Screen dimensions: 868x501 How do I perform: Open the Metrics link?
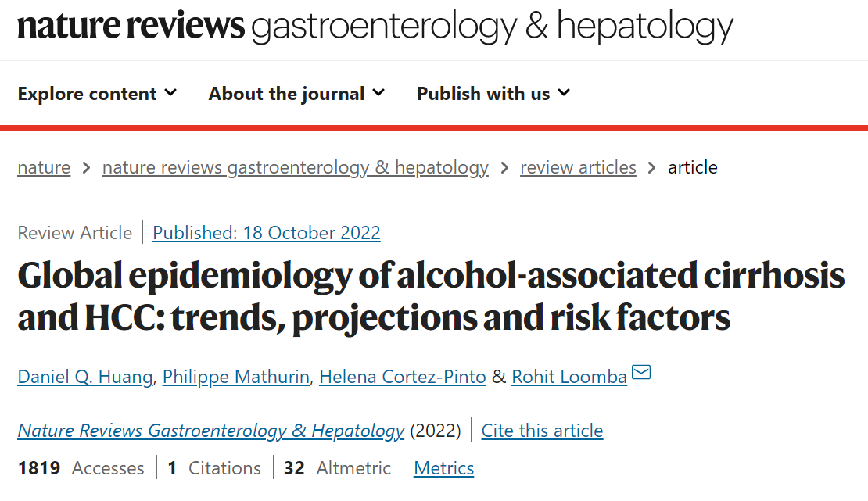444,468
